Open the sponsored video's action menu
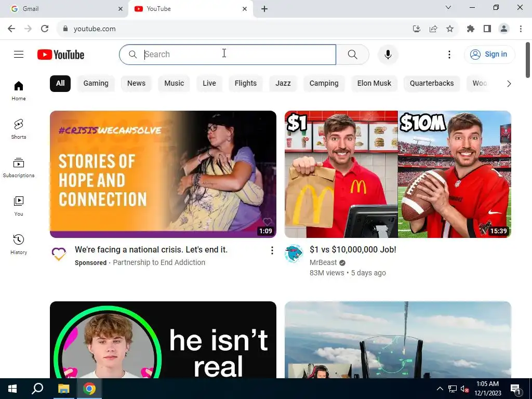This screenshot has width=532, height=399. (x=272, y=250)
